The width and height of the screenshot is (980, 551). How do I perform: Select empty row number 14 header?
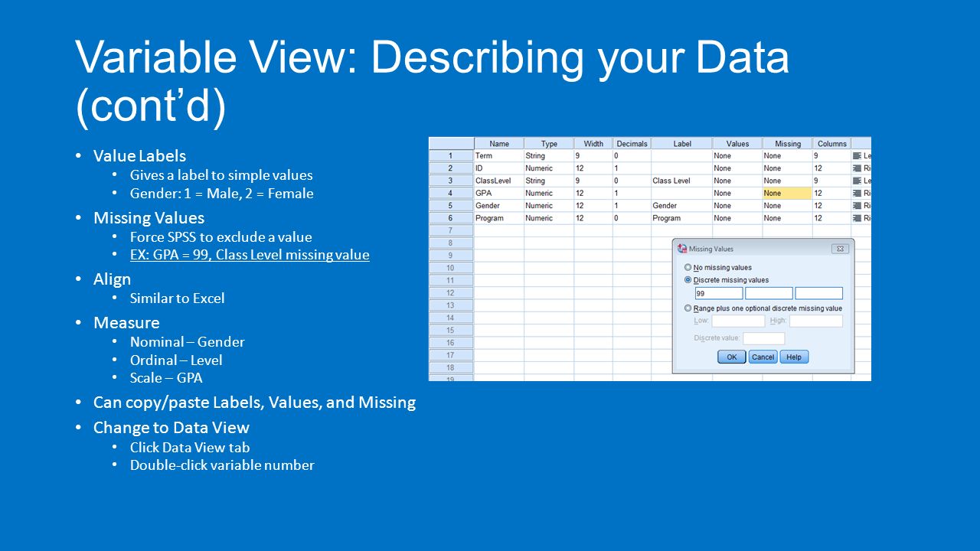coord(451,318)
